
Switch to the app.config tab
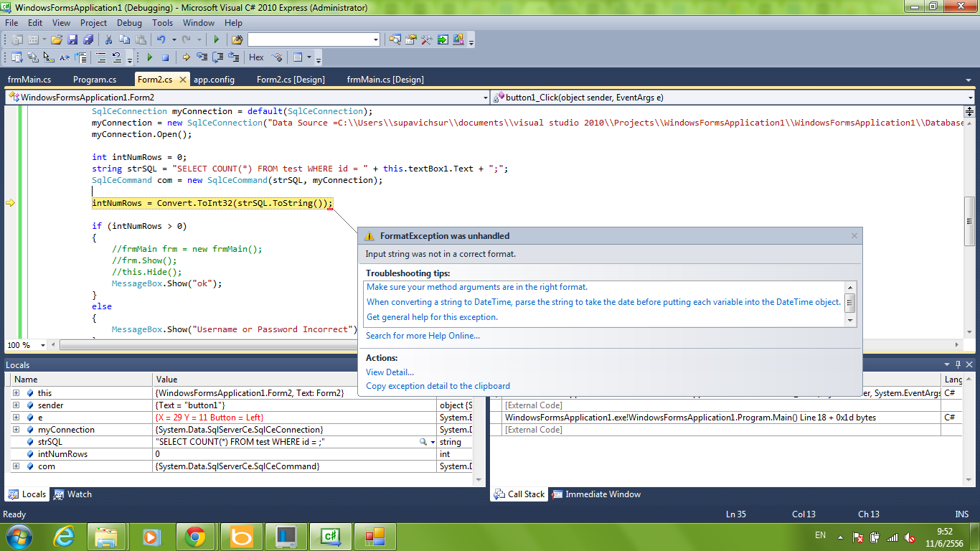[x=215, y=80]
